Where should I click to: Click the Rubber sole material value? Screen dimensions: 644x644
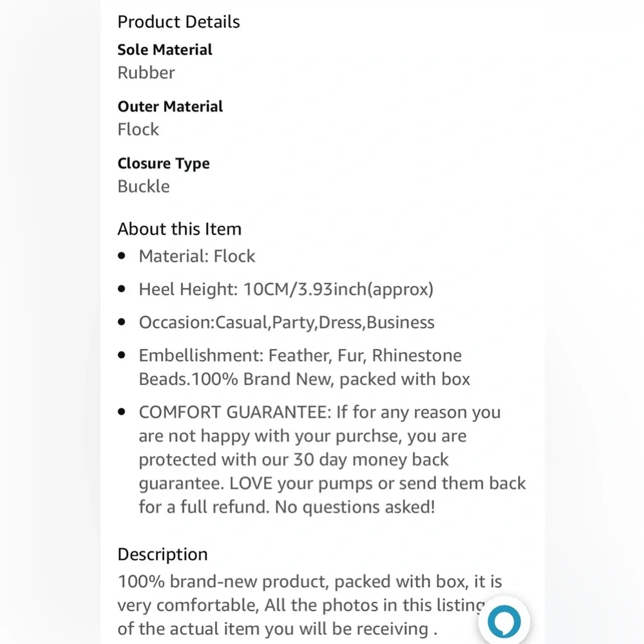[146, 73]
